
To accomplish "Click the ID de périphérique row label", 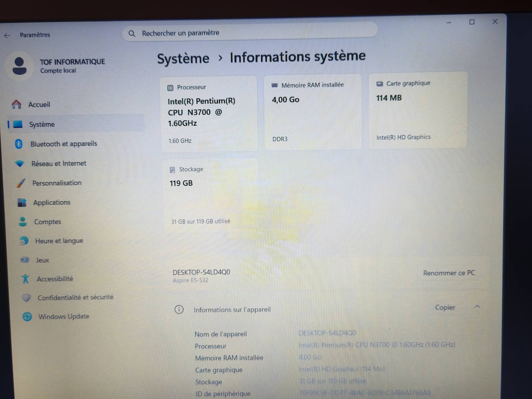I will point(223,394).
